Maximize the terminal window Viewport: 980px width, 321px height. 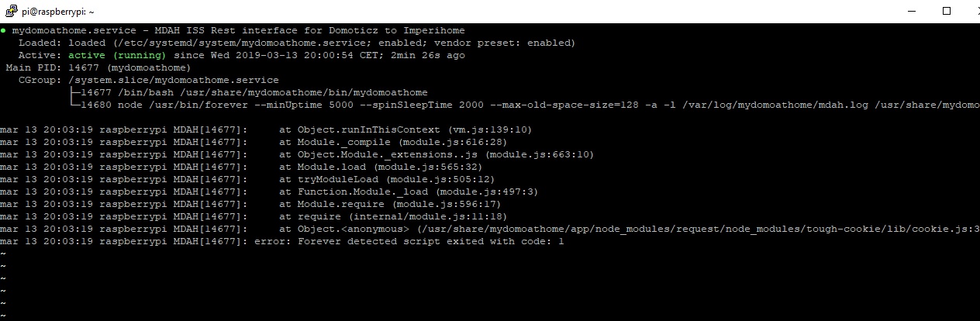[946, 12]
